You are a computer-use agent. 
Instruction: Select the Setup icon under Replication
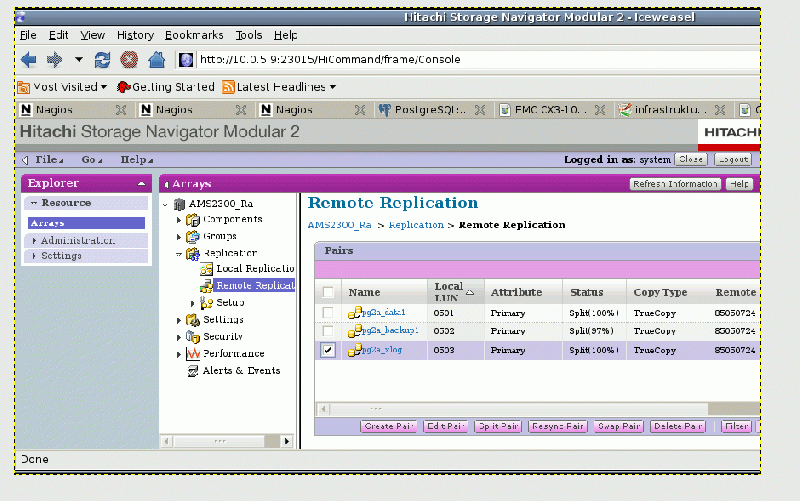point(206,303)
